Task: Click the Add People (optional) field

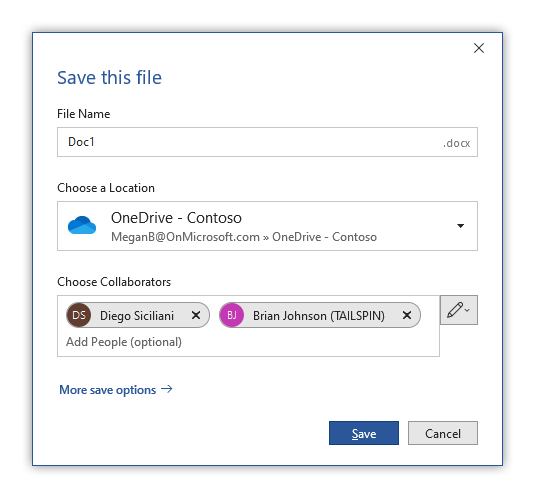Action: (124, 342)
